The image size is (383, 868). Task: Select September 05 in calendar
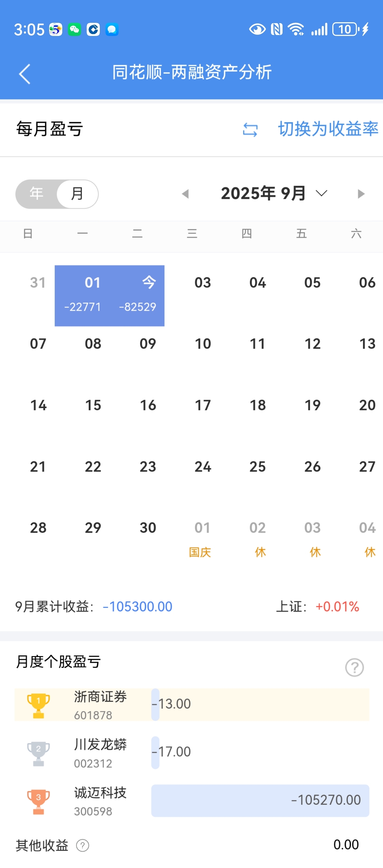click(312, 282)
